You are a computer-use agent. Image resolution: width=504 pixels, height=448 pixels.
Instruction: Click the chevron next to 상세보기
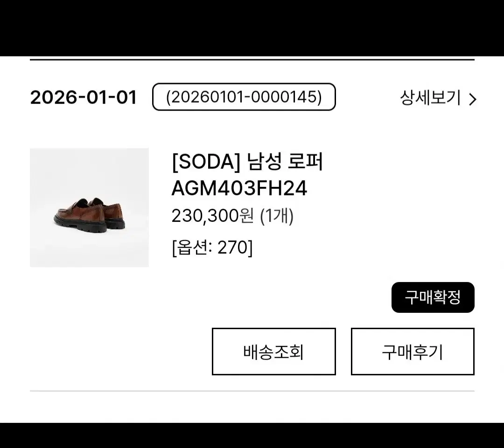(x=472, y=98)
